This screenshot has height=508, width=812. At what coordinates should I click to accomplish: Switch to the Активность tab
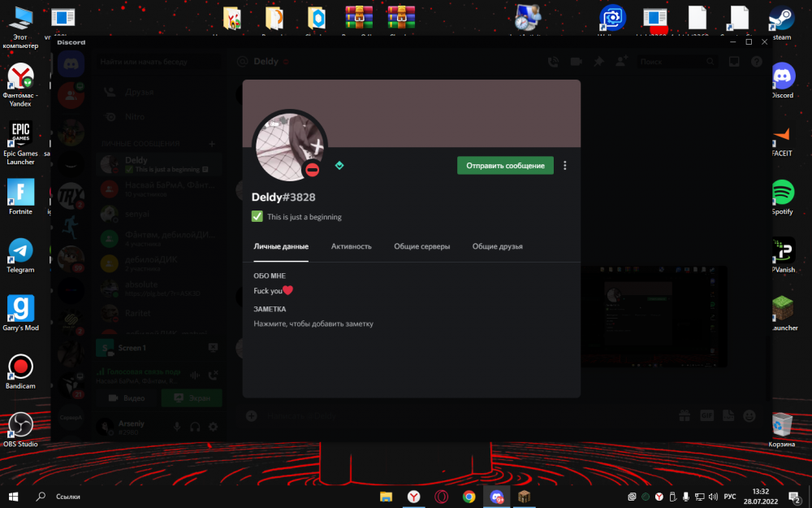[351, 246]
